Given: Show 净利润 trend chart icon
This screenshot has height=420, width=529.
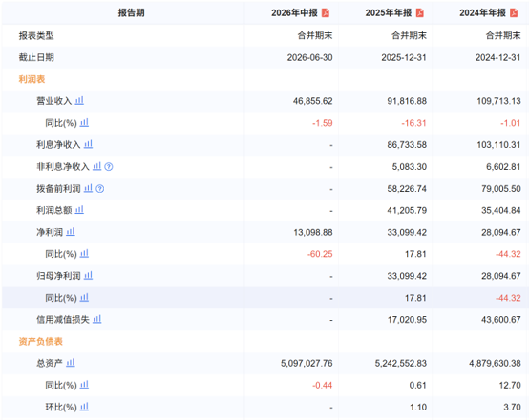Looking at the screenshot, I should tap(71, 232).
